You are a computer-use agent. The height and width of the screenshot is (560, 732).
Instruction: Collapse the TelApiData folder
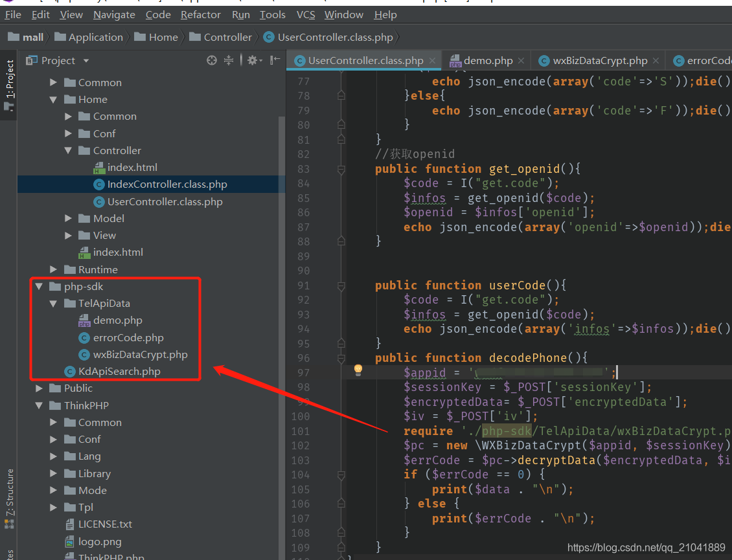pos(53,304)
